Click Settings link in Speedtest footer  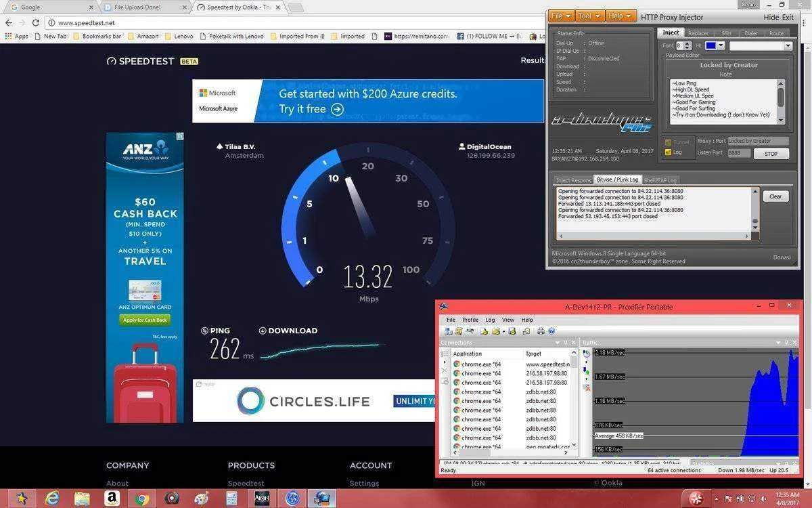coord(364,484)
